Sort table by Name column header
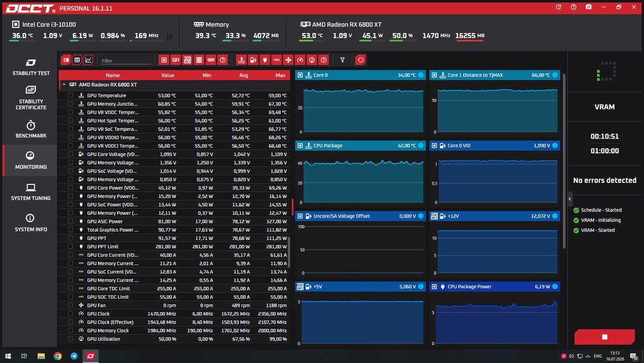Image resolution: width=644 pixels, height=363 pixels. pos(113,75)
